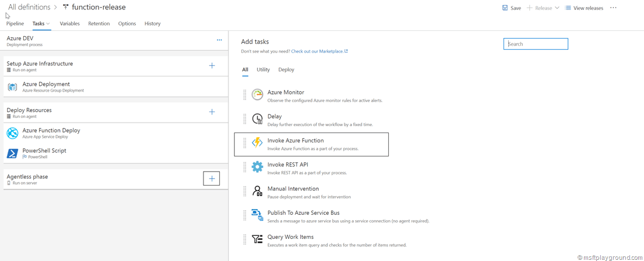Click View releases button label
Screen dimensions: 644x261
click(589, 8)
